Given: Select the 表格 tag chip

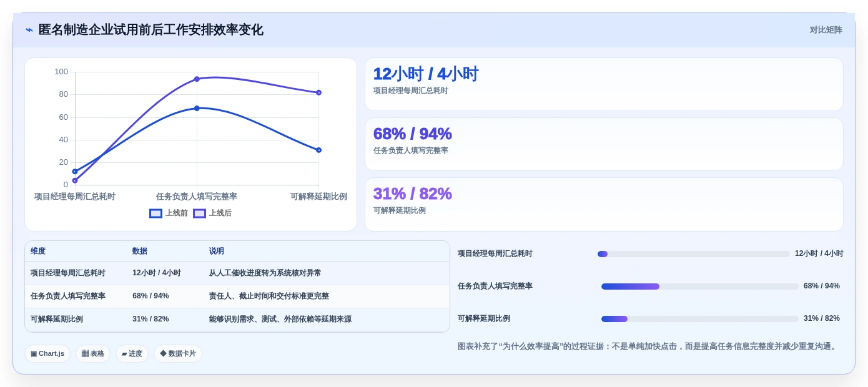Looking at the screenshot, I should (93, 354).
